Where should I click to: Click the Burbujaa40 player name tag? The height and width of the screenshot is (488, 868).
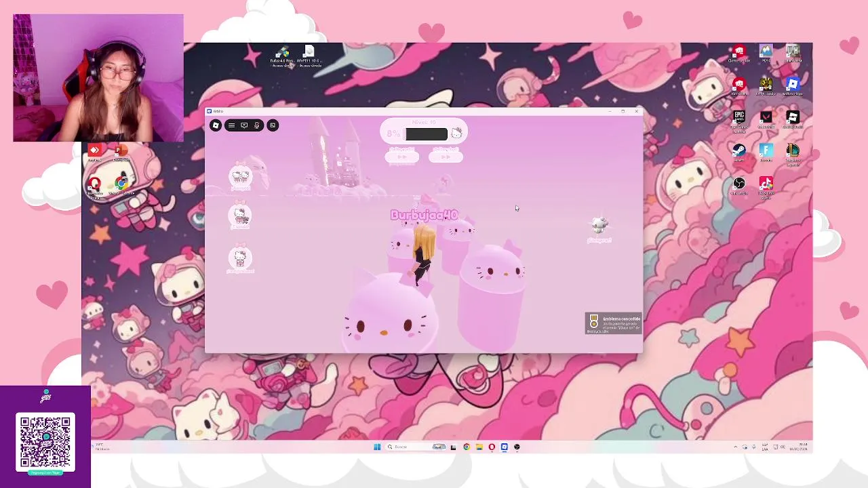[424, 215]
